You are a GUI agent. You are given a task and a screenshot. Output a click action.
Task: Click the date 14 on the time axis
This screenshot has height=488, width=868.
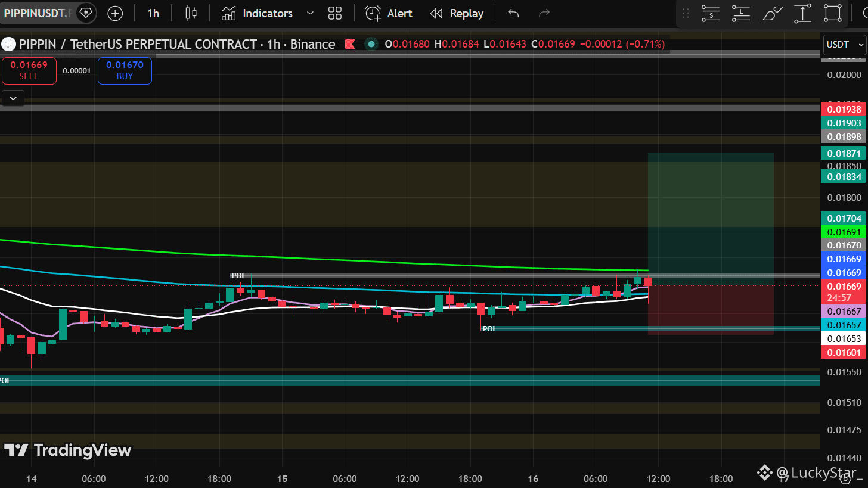coord(32,478)
